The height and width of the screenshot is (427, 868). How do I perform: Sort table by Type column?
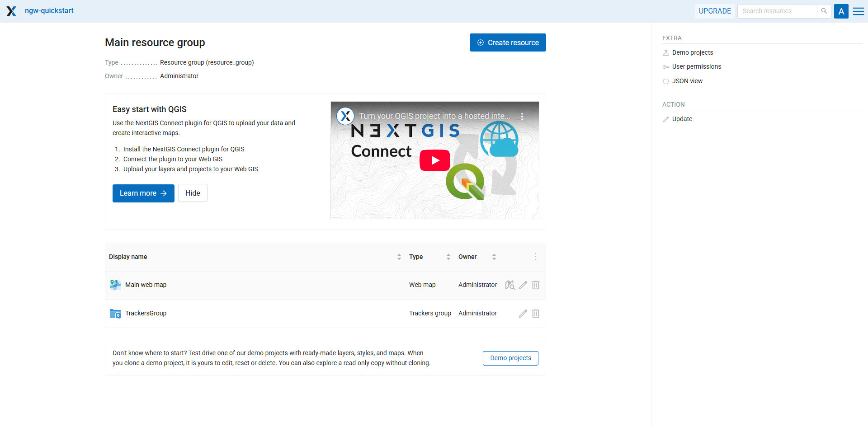[448, 257]
